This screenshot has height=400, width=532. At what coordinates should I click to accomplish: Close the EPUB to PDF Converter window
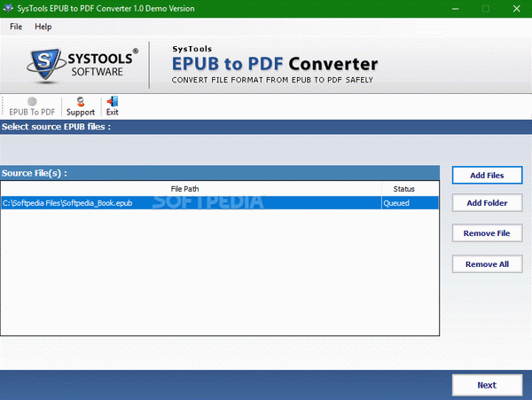516,9
